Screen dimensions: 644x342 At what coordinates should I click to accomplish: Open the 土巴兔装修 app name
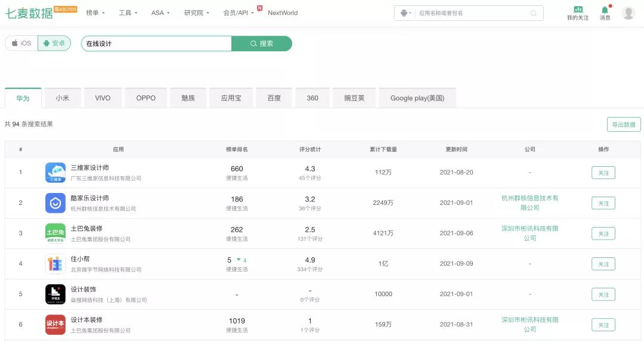[86, 228]
